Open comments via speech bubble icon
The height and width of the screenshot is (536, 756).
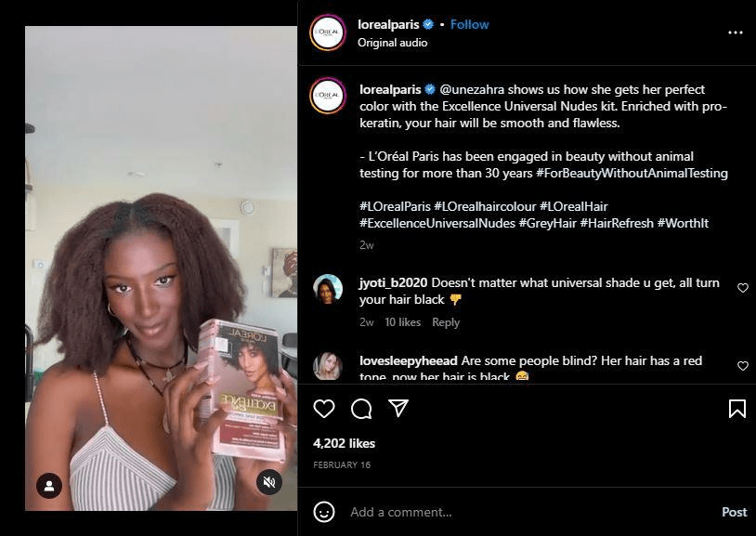(361, 409)
